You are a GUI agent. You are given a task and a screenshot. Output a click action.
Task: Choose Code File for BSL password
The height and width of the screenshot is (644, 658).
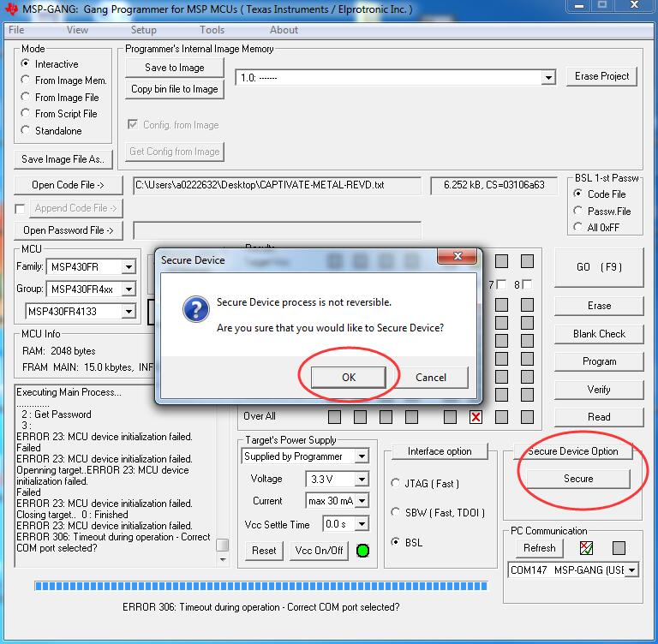(x=577, y=194)
